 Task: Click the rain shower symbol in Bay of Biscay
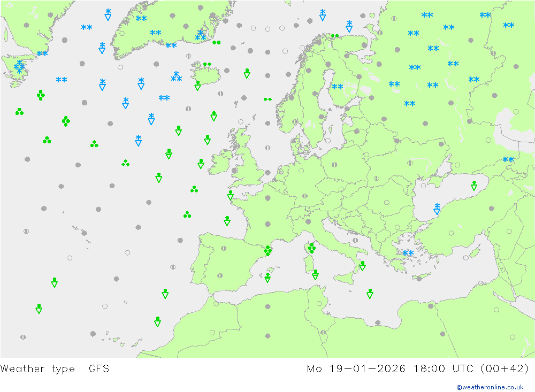[x=227, y=221]
